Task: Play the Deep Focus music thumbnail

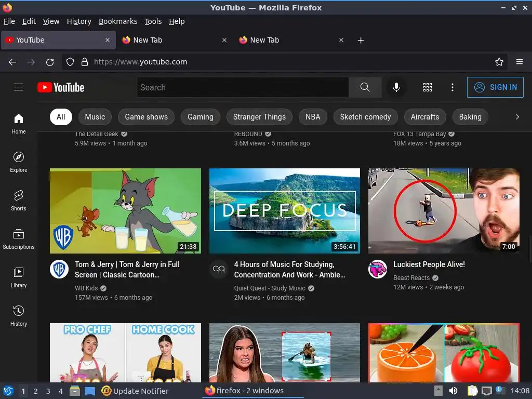Action: tap(285, 211)
